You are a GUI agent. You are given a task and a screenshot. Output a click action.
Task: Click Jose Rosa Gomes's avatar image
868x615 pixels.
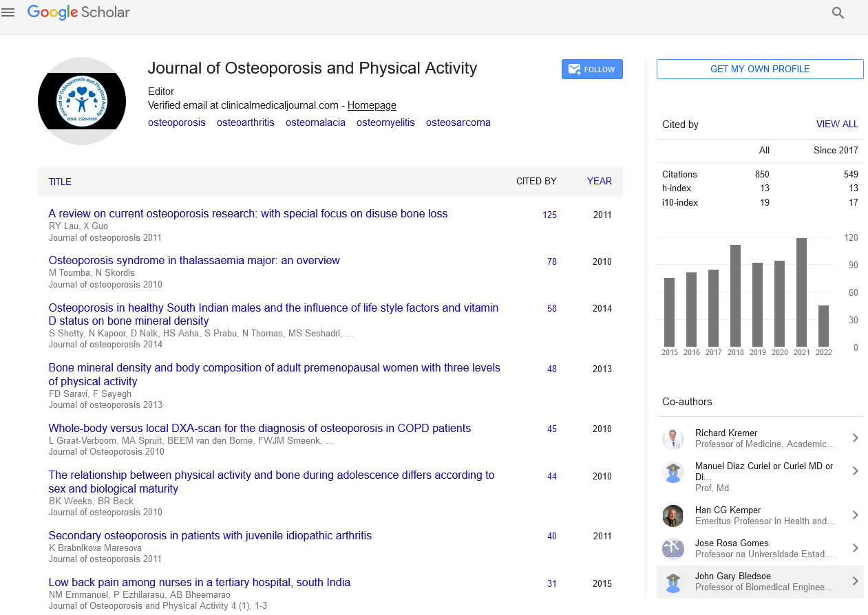pos(673,549)
